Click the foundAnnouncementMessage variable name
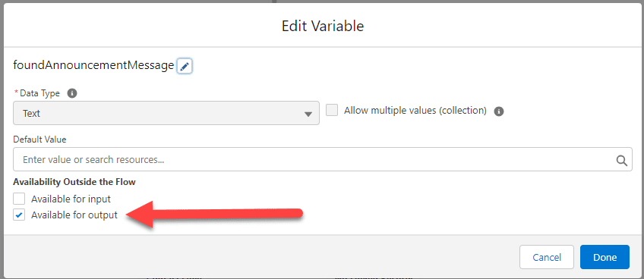Screen dimensions: 644x279 click(93, 66)
